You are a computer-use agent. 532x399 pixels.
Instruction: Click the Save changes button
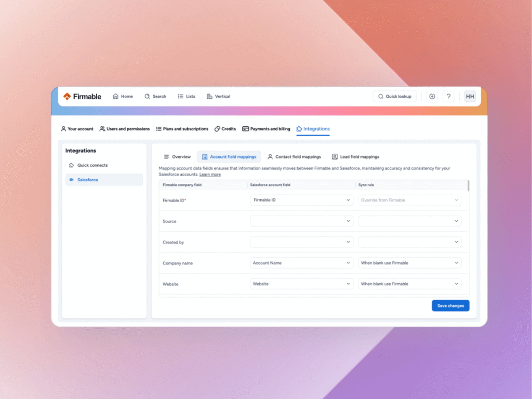point(450,305)
